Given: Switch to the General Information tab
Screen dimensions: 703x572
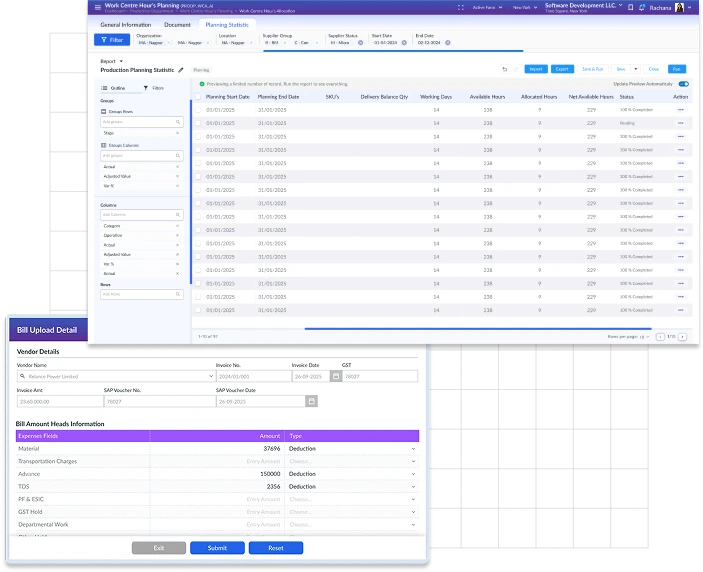Looking at the screenshot, I should (126, 24).
